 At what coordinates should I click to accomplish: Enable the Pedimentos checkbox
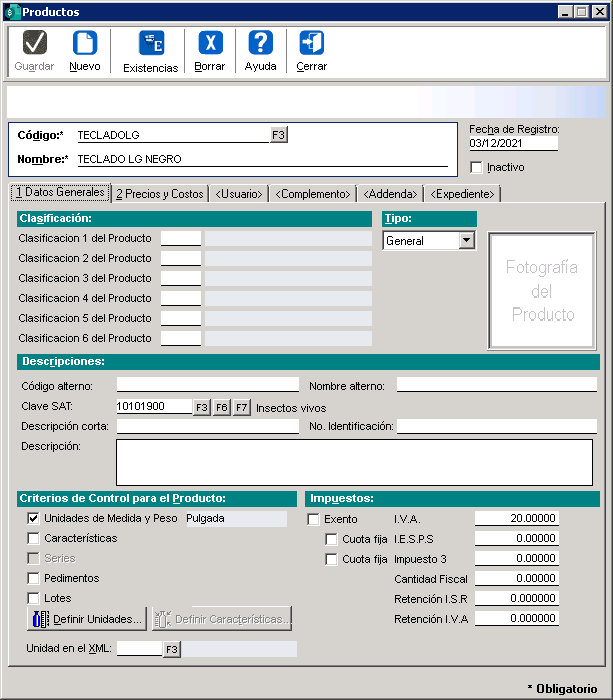point(33,579)
